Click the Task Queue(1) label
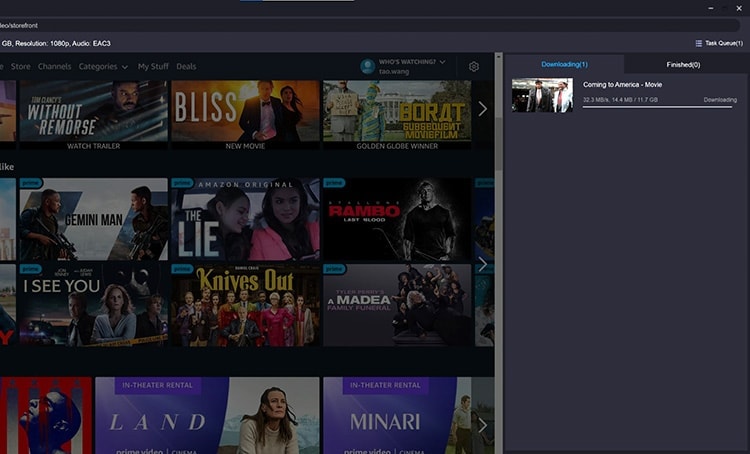 coord(724,43)
